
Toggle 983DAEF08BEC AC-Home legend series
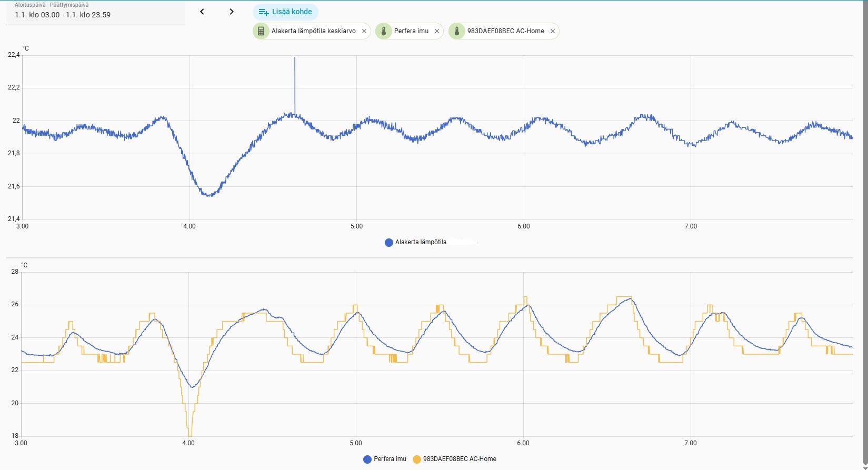click(460, 459)
